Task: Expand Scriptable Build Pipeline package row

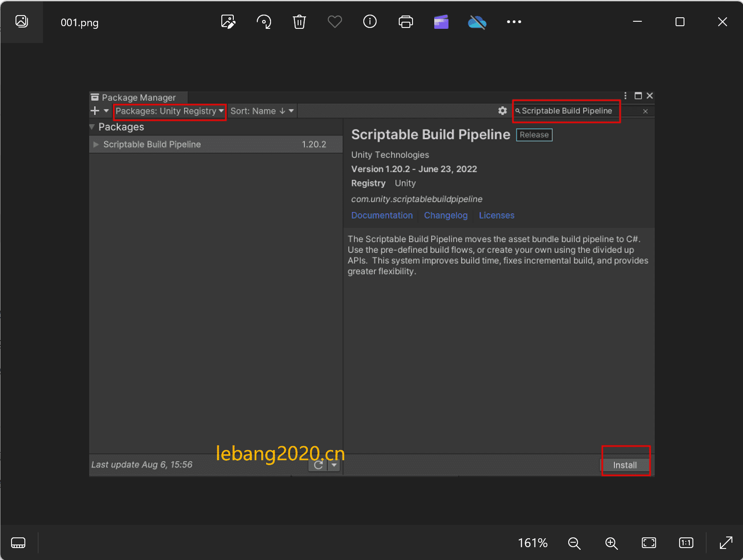Action: (x=96, y=145)
